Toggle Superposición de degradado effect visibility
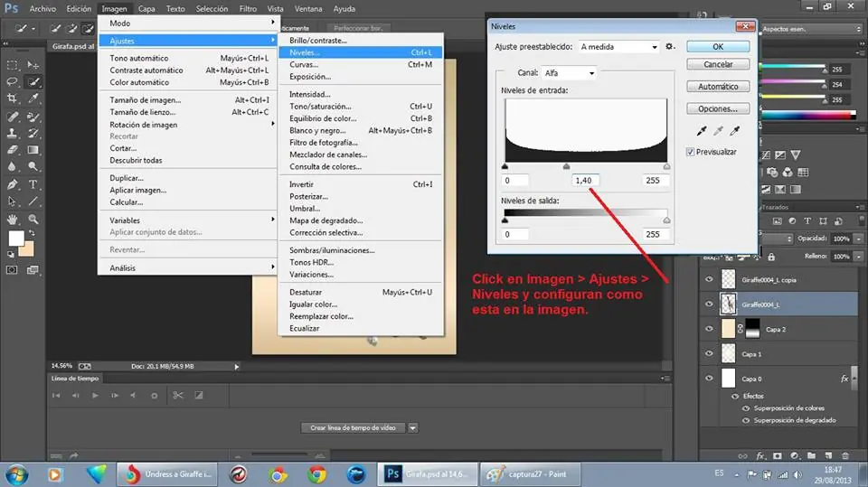This screenshot has width=868, height=487. pyautogui.click(x=746, y=421)
